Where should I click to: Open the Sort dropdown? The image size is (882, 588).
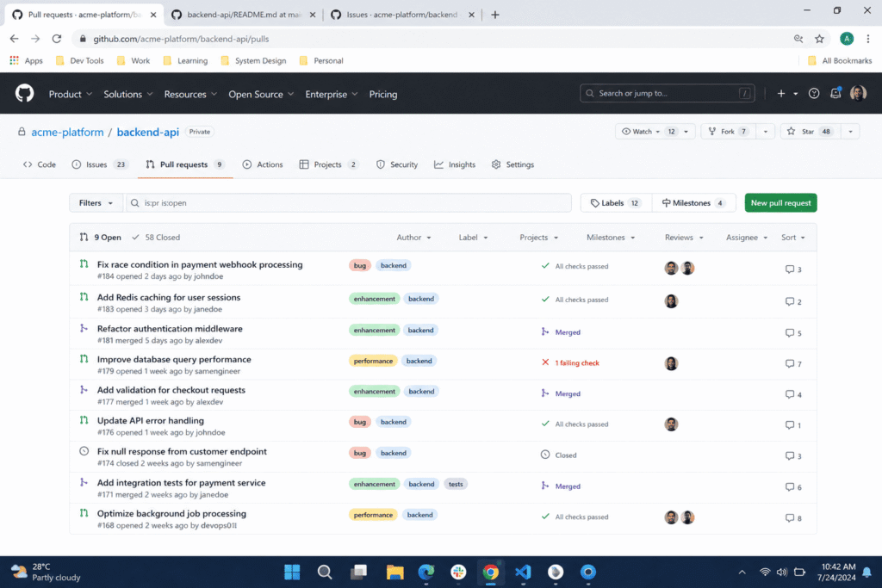(x=793, y=238)
